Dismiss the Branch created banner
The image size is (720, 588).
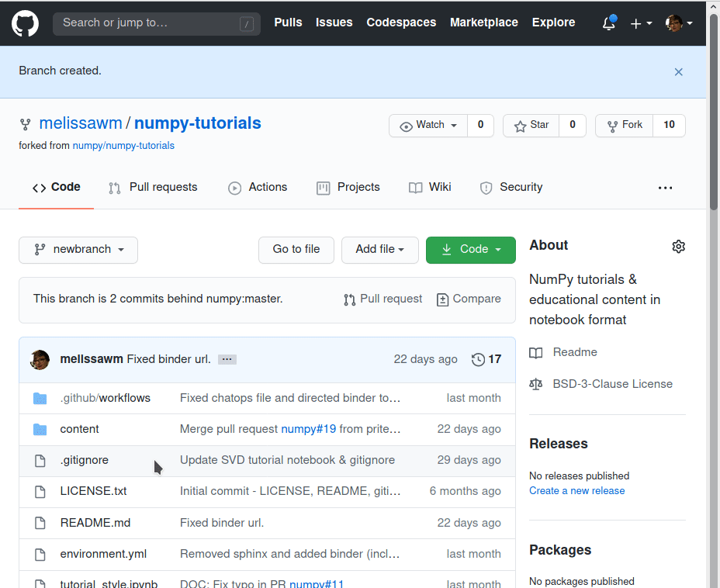[x=678, y=71]
